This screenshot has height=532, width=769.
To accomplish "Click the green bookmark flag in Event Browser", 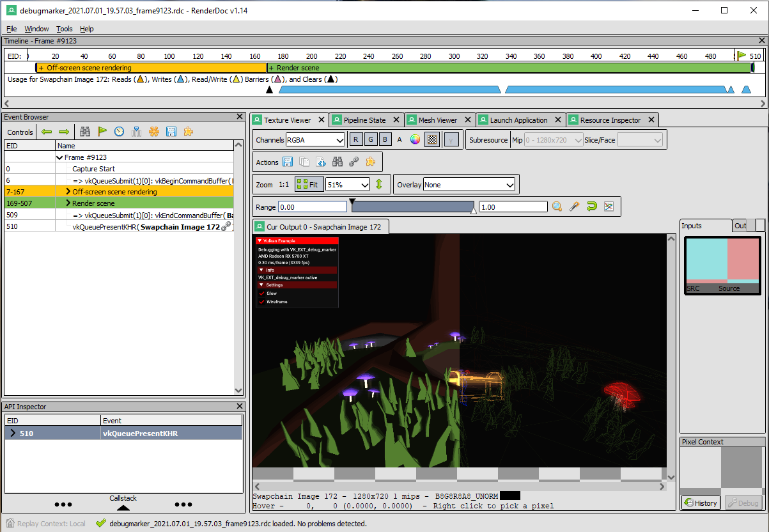I will click(x=102, y=132).
